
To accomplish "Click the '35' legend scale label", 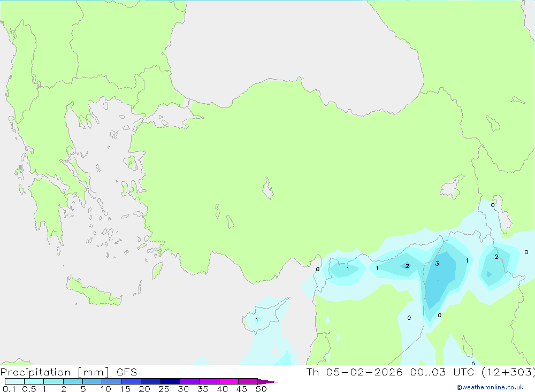I will point(203,389).
